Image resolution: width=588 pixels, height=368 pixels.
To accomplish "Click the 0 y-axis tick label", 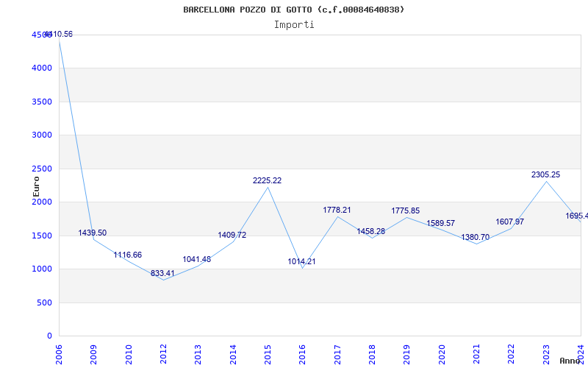I will click(49, 336).
